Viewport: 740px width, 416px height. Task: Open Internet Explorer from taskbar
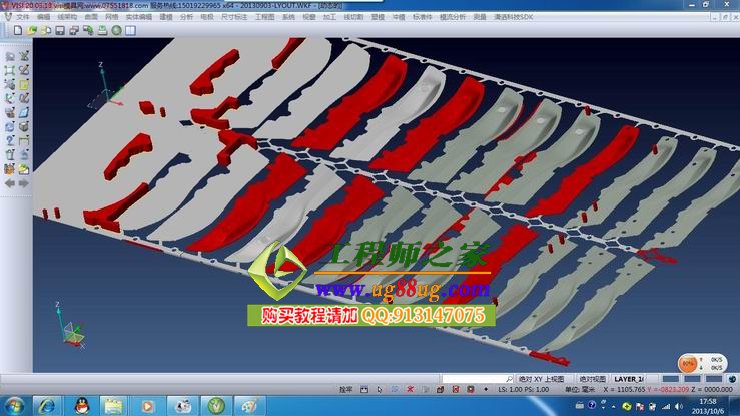click(x=46, y=406)
